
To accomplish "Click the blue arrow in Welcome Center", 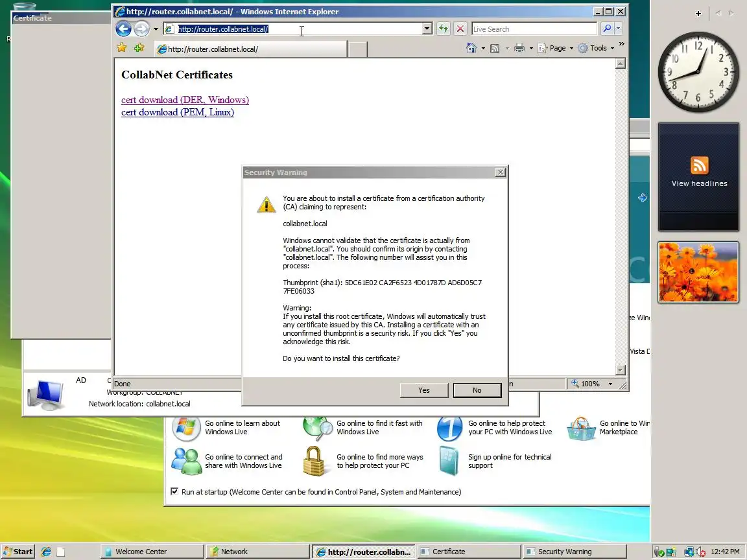I will [x=642, y=198].
